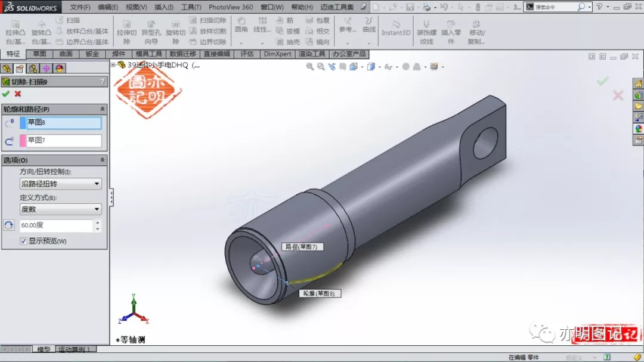Open the DisplayManager color ball tab
Viewport: 644px width, 362px height.
pyautogui.click(x=59, y=69)
